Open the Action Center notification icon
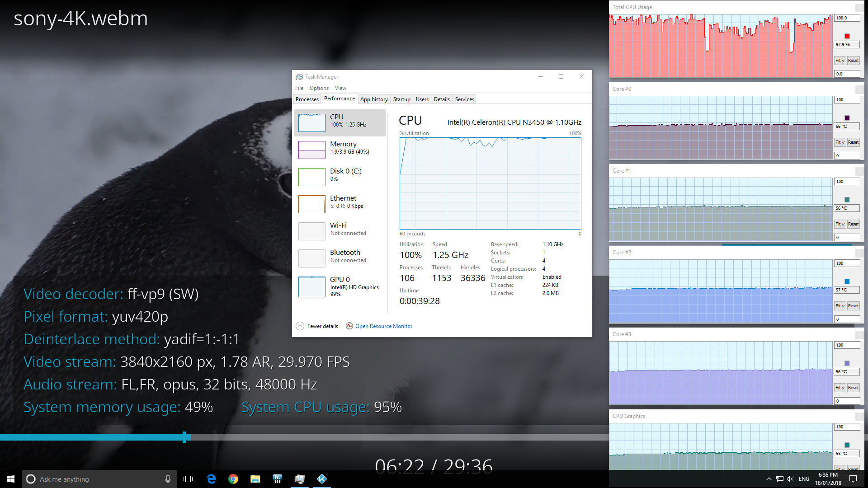868x488 pixels. [x=853, y=479]
